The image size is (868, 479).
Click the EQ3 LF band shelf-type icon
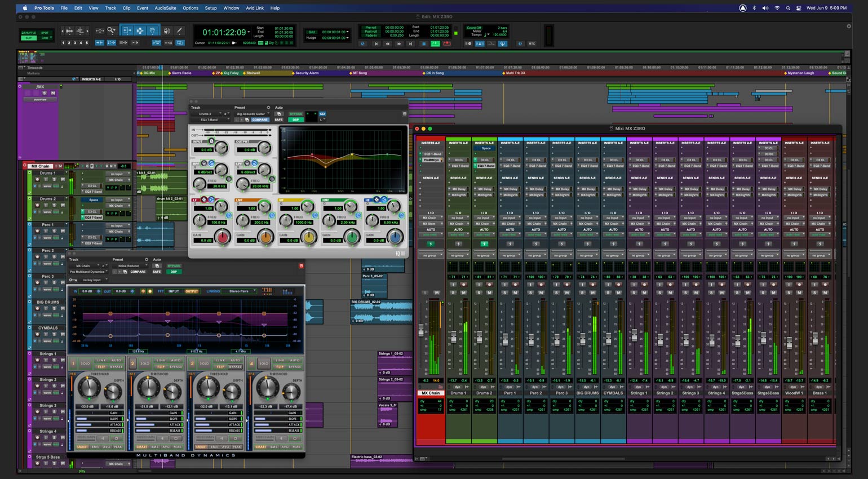coord(211,199)
